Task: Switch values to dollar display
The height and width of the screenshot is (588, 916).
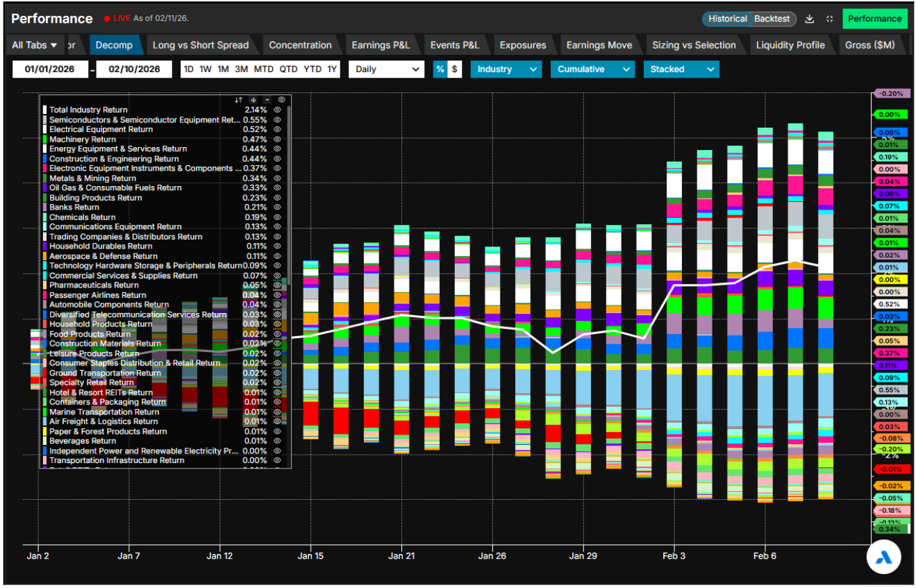Action: click(454, 69)
